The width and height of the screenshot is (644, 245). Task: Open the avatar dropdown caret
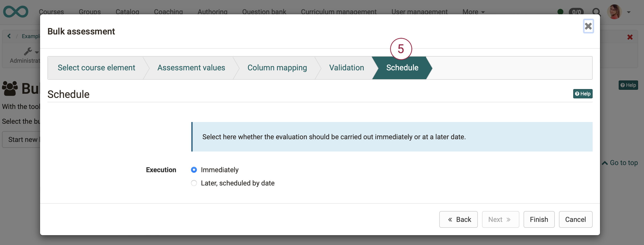(x=629, y=12)
